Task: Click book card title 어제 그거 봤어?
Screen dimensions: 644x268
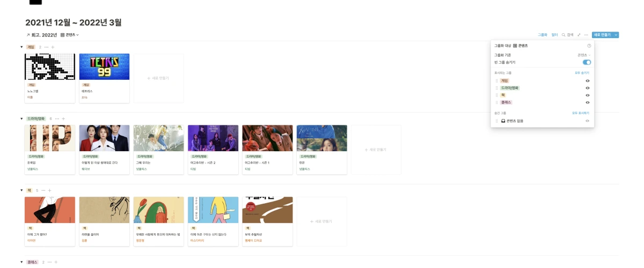Action: click(37, 234)
